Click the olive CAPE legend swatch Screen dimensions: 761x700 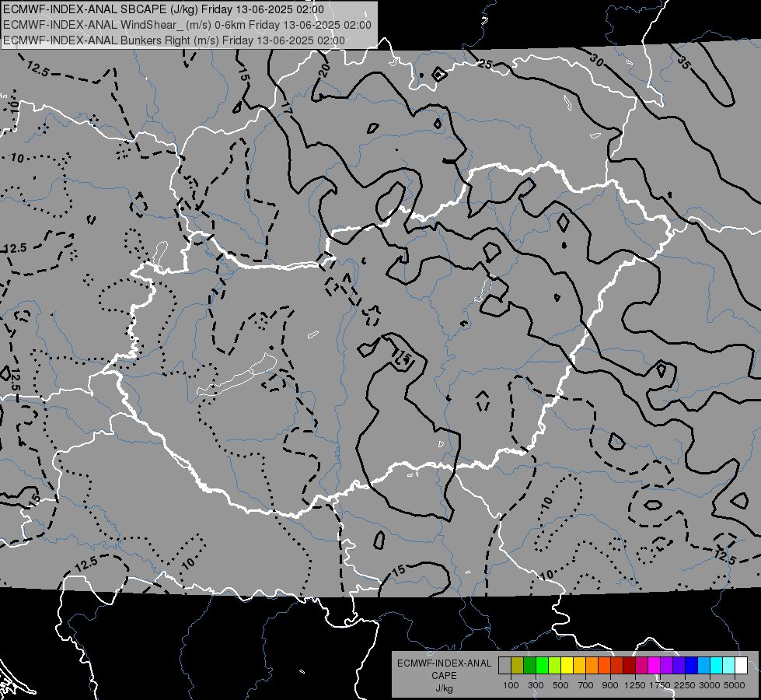click(x=518, y=665)
